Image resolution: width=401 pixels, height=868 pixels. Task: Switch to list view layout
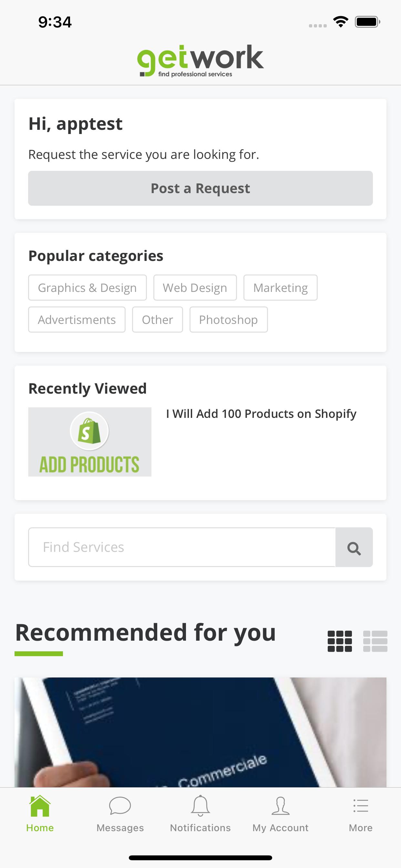(375, 641)
